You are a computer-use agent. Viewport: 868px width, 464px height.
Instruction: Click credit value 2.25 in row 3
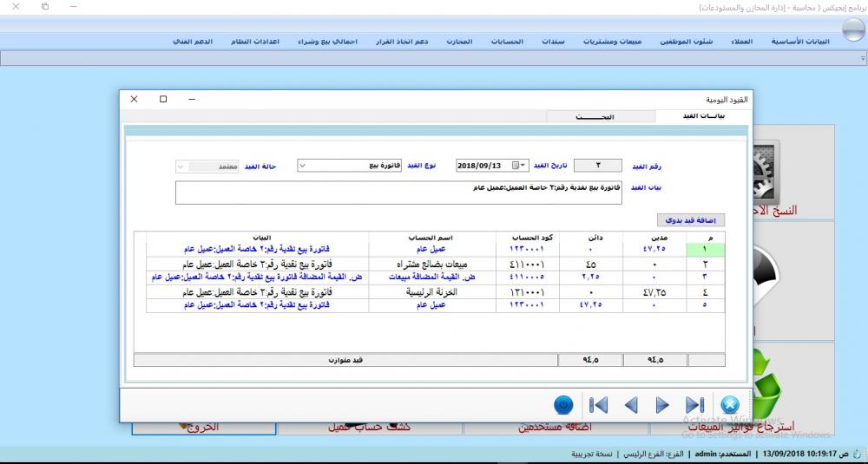[x=590, y=277]
